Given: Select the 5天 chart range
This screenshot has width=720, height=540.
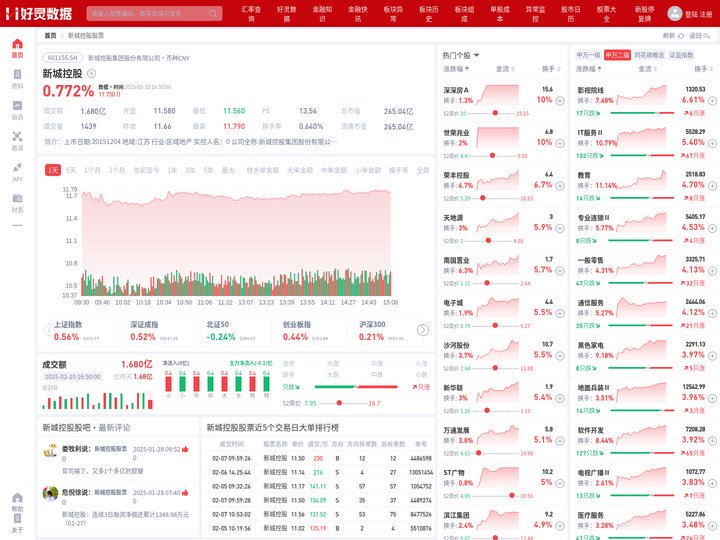Looking at the screenshot, I should point(71,170).
